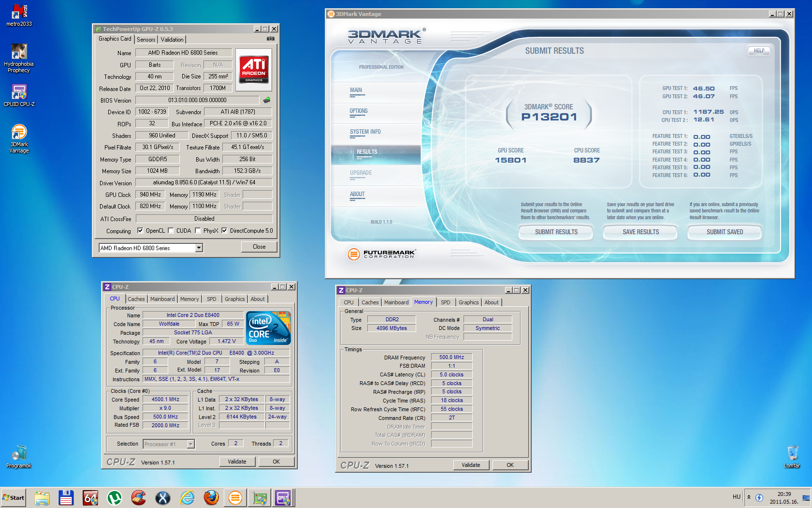Click the ATI Radeon logo in GPU-Z
Screen dimensions: 812x508
pos(254,70)
